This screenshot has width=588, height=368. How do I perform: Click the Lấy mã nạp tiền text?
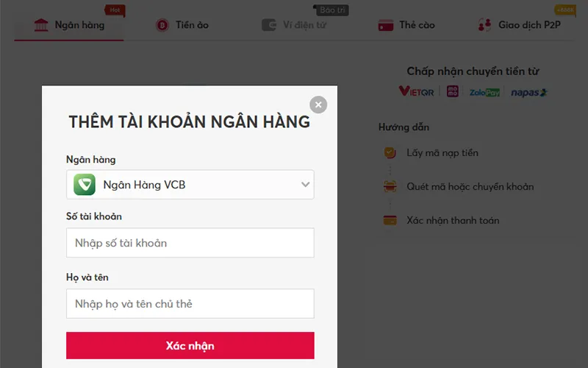point(442,153)
